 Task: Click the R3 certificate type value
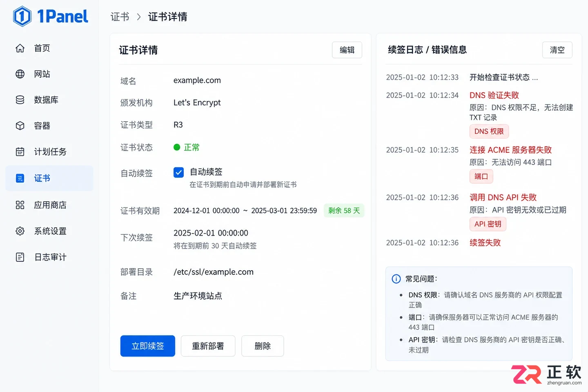click(x=178, y=125)
